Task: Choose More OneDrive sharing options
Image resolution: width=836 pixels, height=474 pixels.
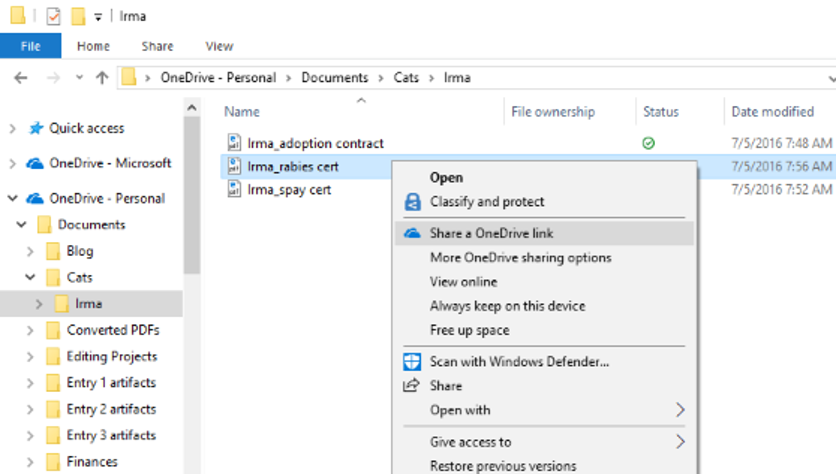Action: pos(520,258)
